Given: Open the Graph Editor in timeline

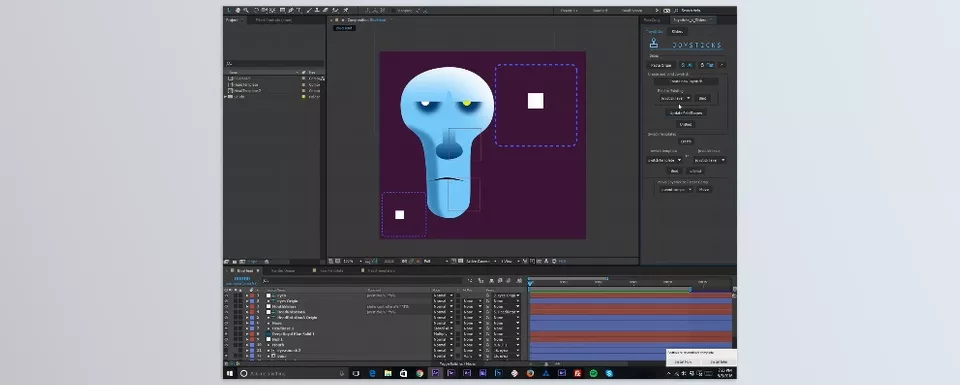Looking at the screenshot, I should (x=520, y=281).
